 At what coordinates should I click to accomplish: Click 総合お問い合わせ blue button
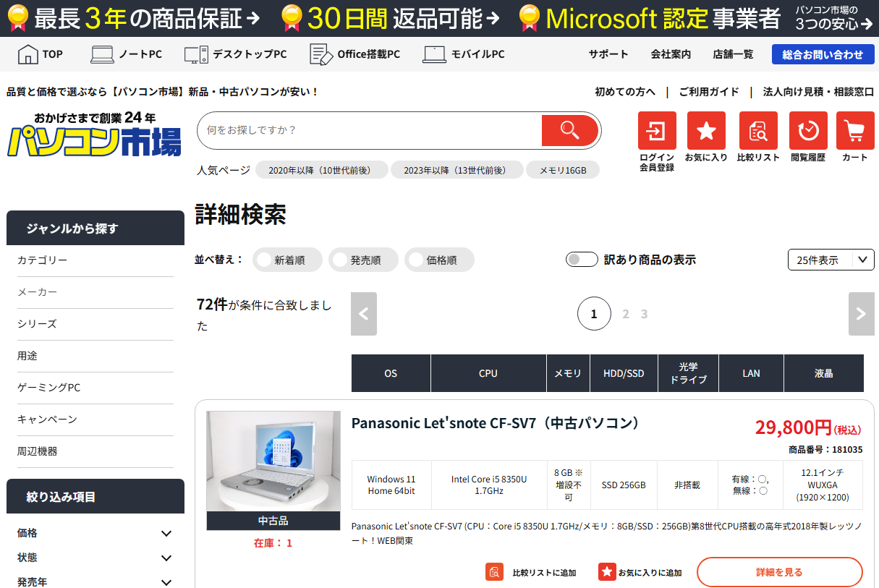click(x=823, y=54)
